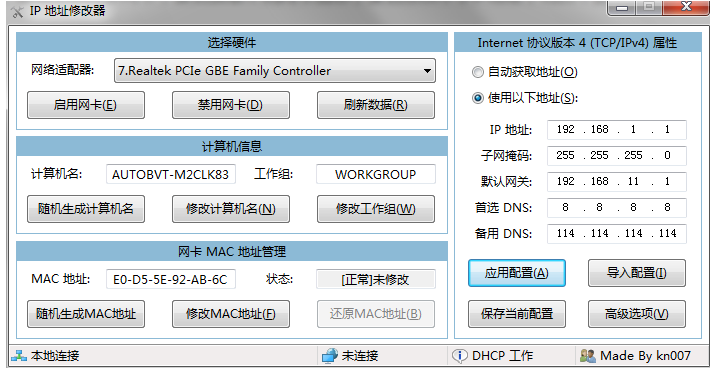This screenshot has width=710, height=368.
Task: Click dropdown arrow of Realtek adapter combo box
Action: 427,71
